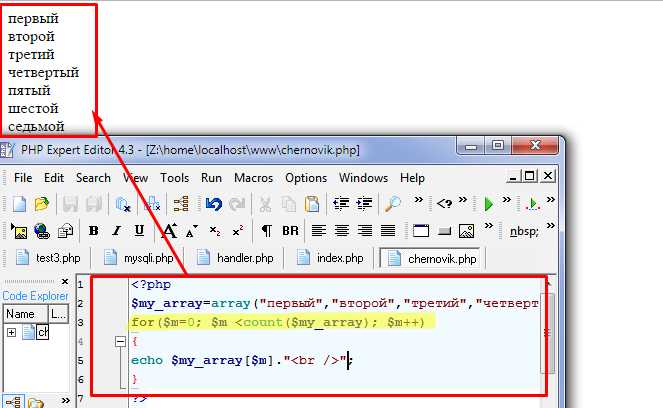Cut selection with scissors icon
This screenshot has width=663, height=408.
pos(265,204)
